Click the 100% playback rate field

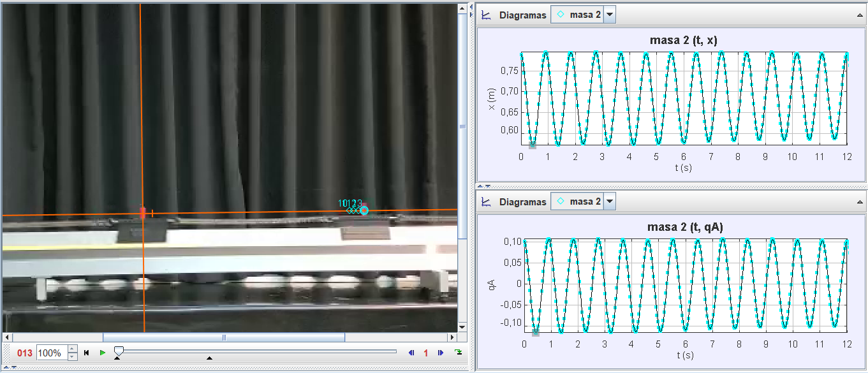coord(51,353)
